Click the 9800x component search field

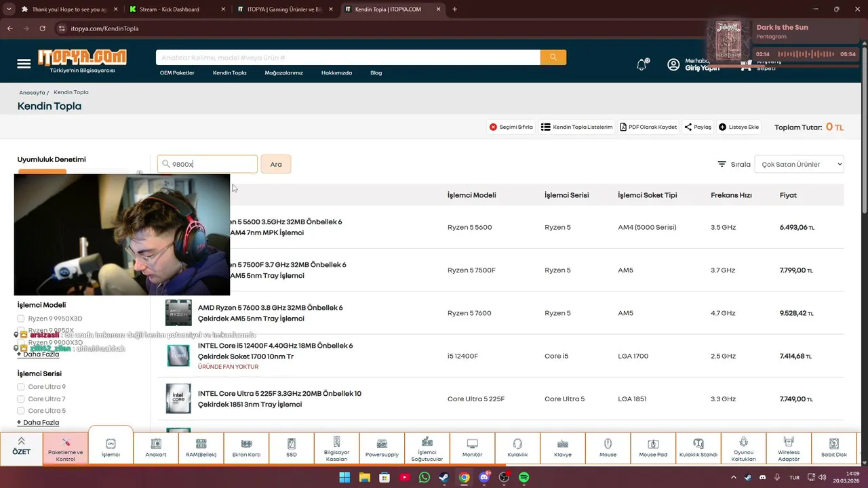(208, 164)
